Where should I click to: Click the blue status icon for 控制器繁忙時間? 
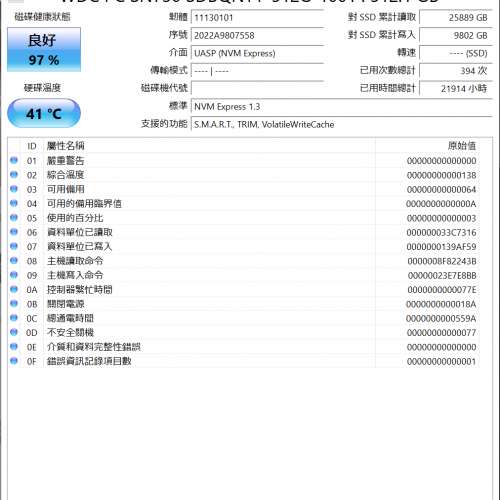[14, 289]
